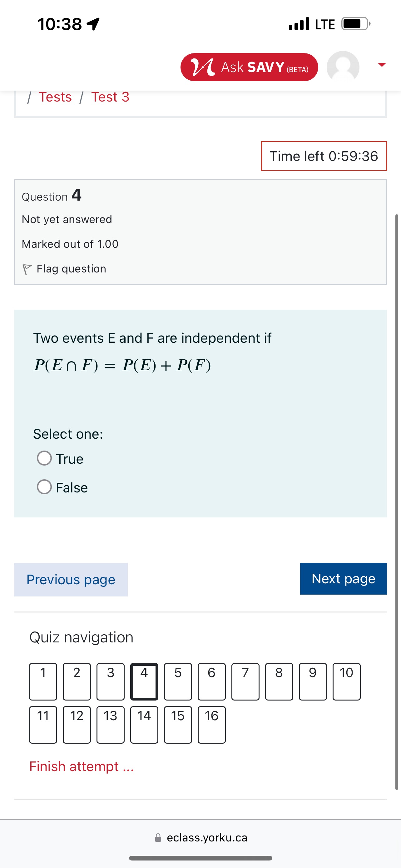The image size is (401, 868).
Task: Select the False radio option
Action: click(x=44, y=487)
